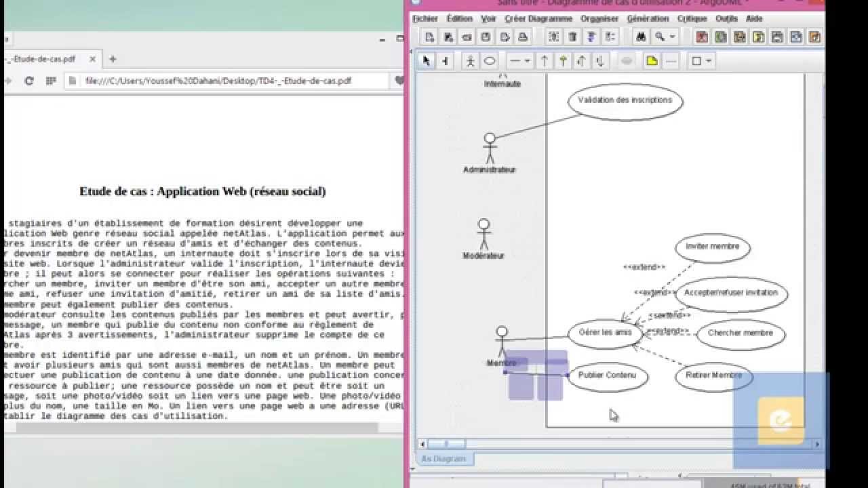Open the Outils menu
This screenshot has height=488, width=868.
726,19
